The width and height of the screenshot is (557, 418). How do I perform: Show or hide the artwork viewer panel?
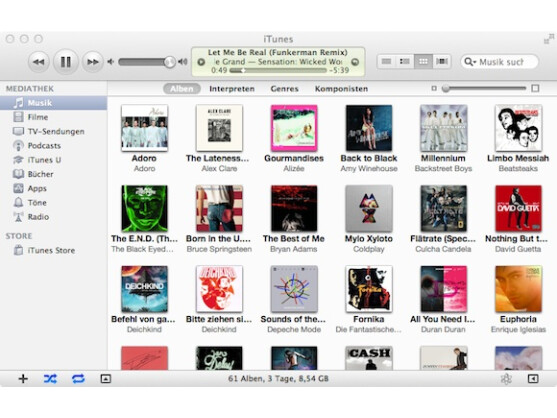point(106,379)
